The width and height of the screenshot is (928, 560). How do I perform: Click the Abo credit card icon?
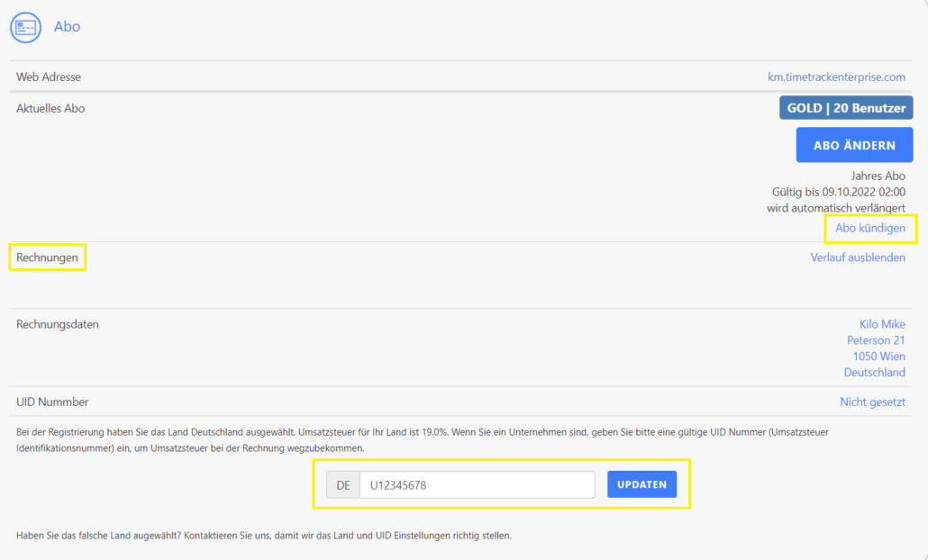[25, 27]
